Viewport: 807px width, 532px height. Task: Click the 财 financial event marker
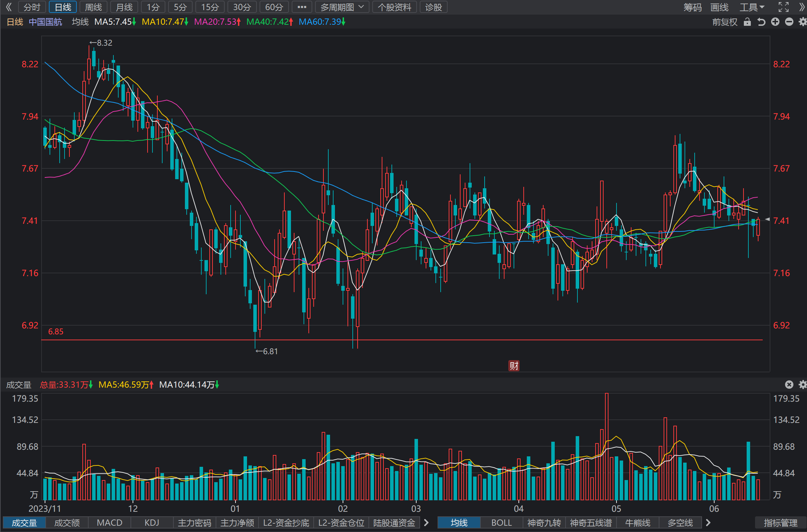pos(514,366)
